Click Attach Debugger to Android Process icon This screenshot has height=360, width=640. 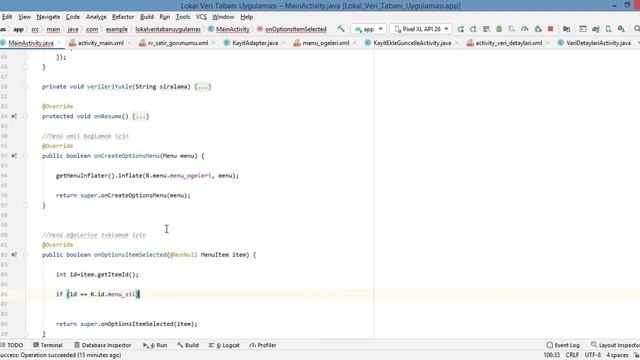point(538,29)
